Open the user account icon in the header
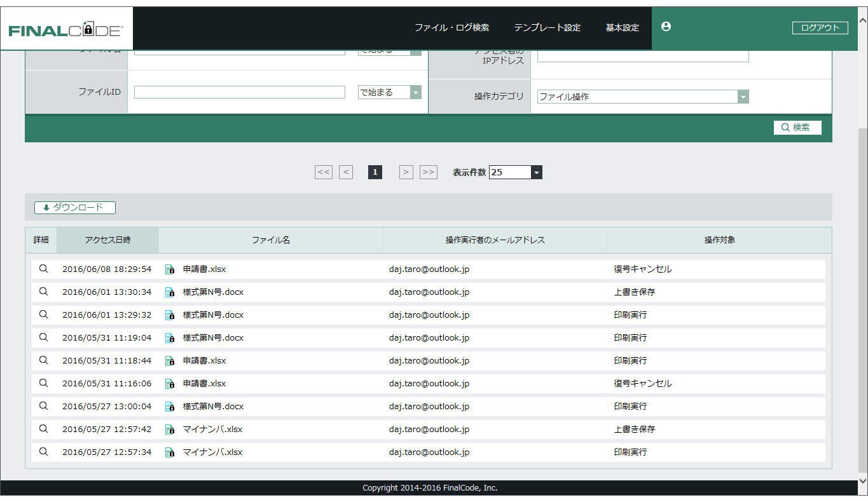 (666, 27)
